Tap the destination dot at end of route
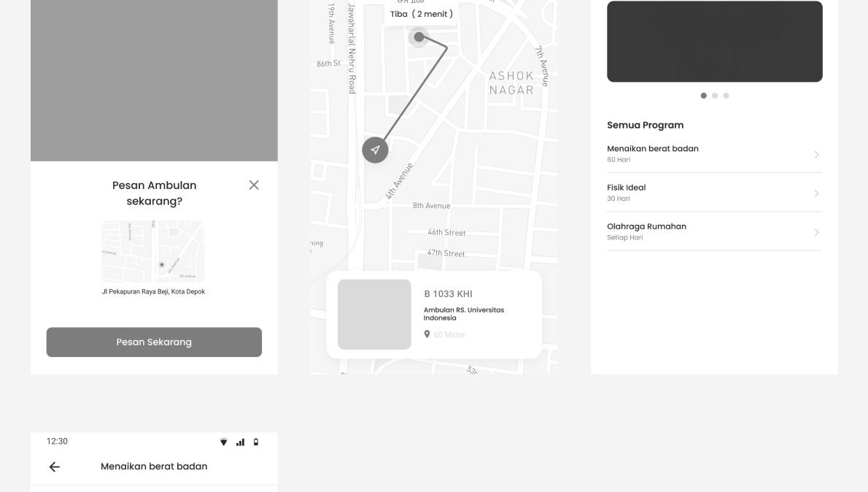The image size is (868, 492). point(419,36)
